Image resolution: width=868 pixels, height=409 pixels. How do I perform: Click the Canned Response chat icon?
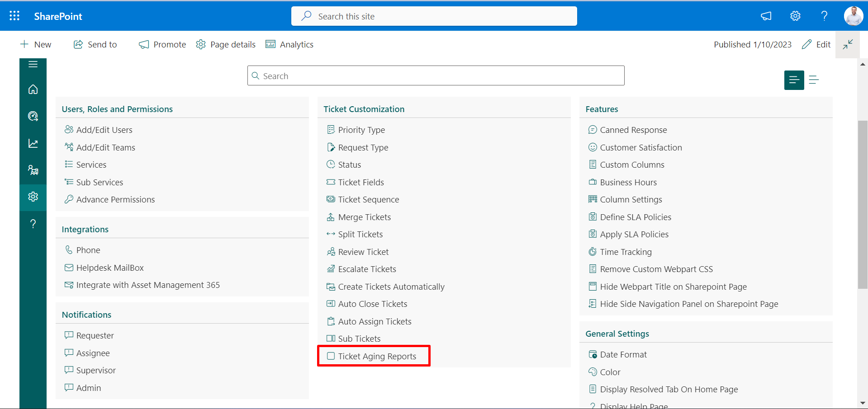pos(593,130)
